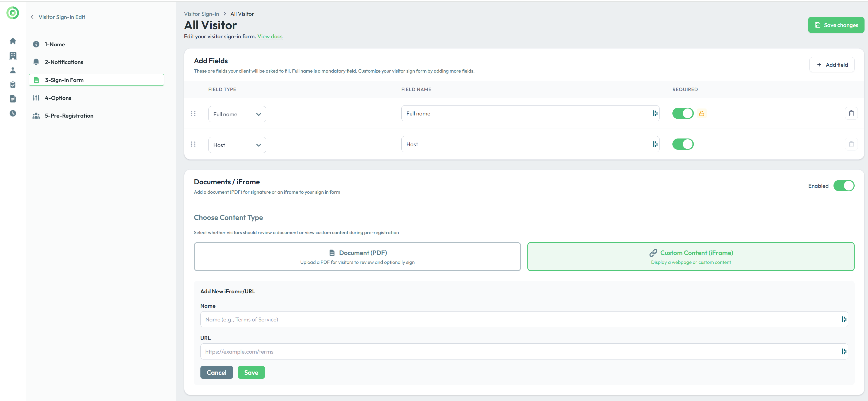Click the drag handle beside Host row
This screenshot has width=868, height=401.
(x=193, y=144)
